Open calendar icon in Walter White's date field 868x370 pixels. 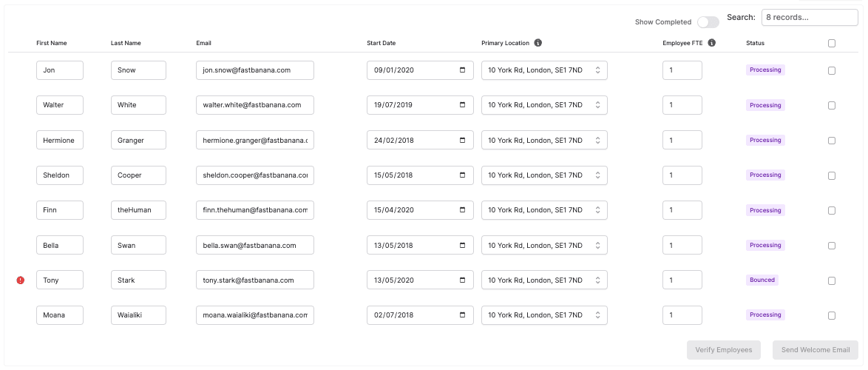pos(463,105)
